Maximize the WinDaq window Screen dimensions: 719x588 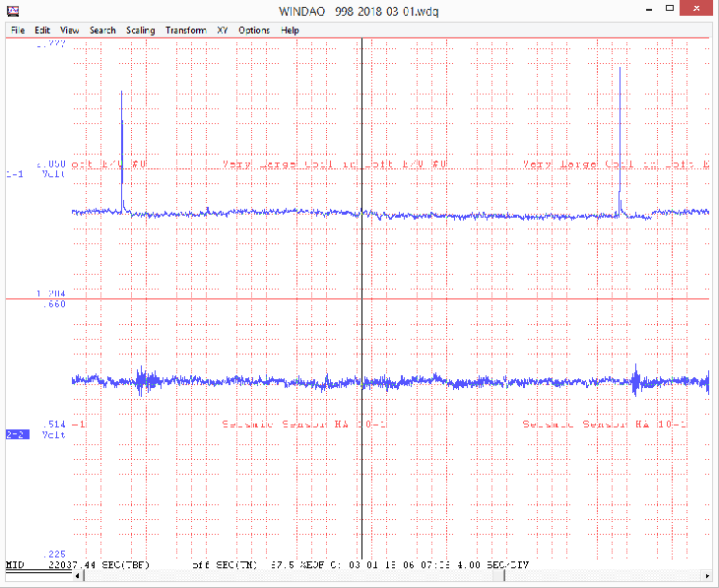(669, 10)
